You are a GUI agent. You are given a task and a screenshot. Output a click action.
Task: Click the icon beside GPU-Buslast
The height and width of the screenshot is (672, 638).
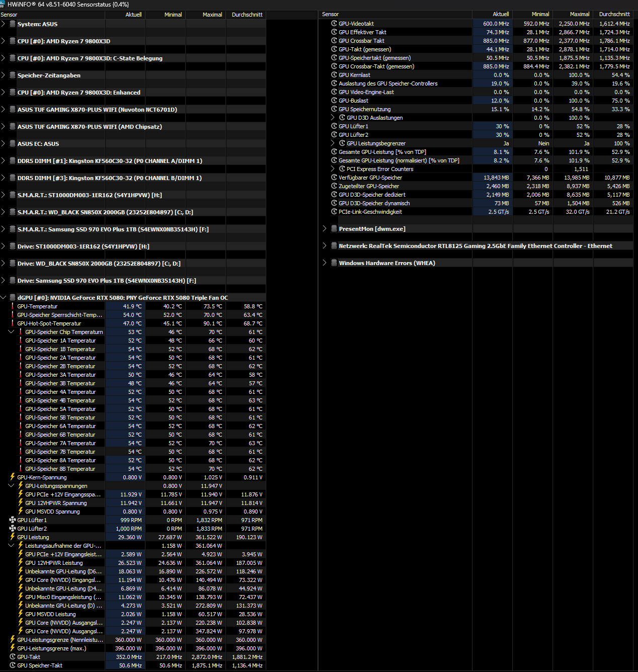click(x=334, y=101)
